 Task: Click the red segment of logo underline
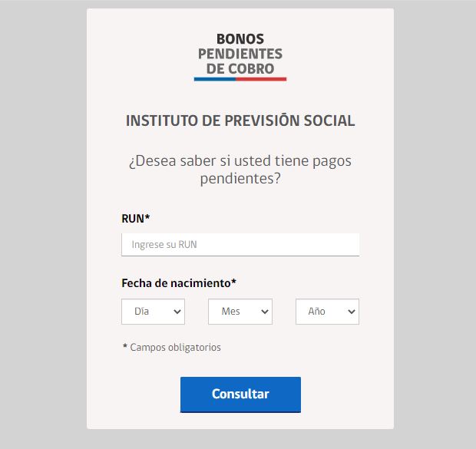261,79
